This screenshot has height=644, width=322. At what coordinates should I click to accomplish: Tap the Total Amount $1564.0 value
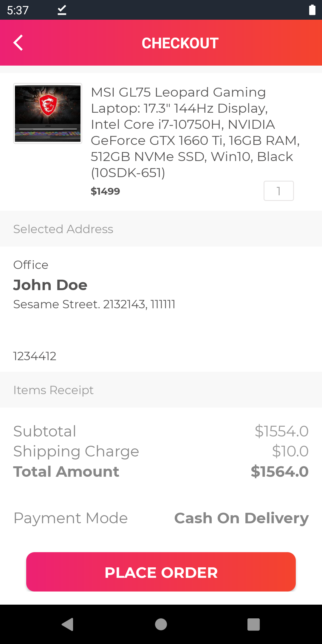pyautogui.click(x=279, y=472)
